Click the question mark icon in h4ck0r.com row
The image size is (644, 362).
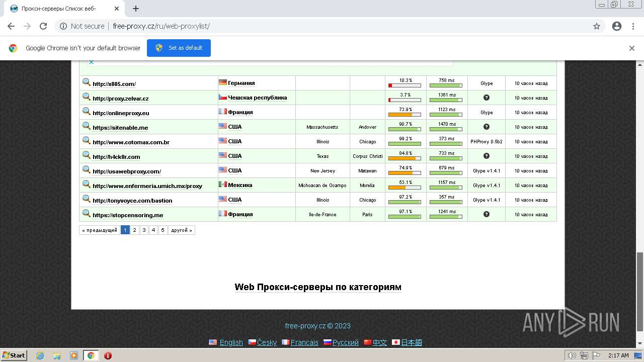click(x=486, y=156)
